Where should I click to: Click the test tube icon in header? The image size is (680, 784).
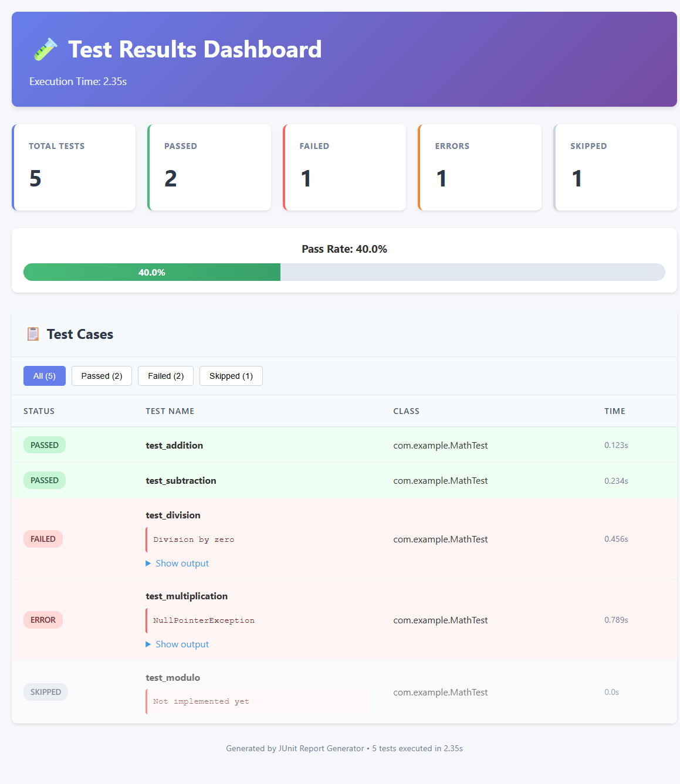pos(45,49)
